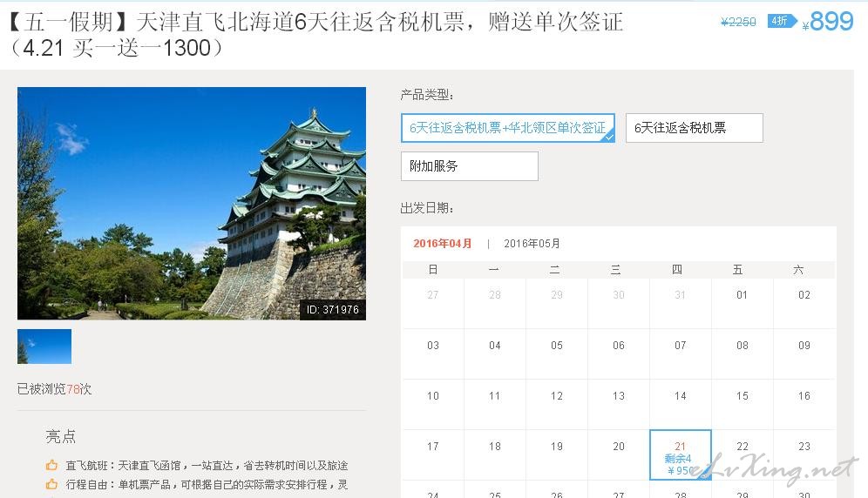Select the 附加服务 option
The height and width of the screenshot is (498, 868).
click(x=470, y=166)
